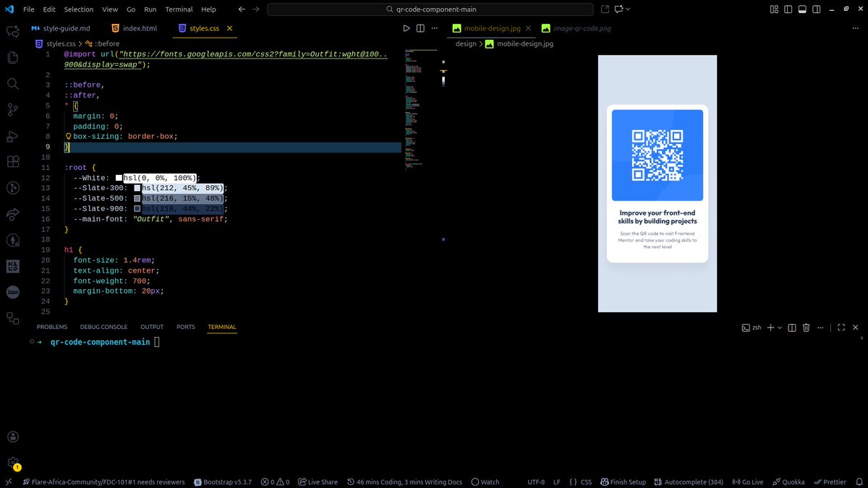Screen dimensions: 868x488
Task: Open the remote window indicator in status bar
Action: coord(8,481)
